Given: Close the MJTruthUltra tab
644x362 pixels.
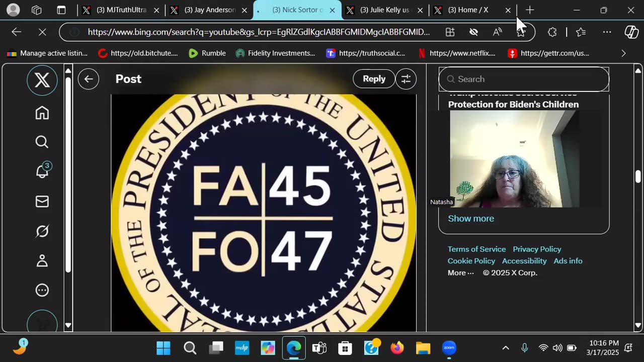Looking at the screenshot, I should [x=156, y=10].
